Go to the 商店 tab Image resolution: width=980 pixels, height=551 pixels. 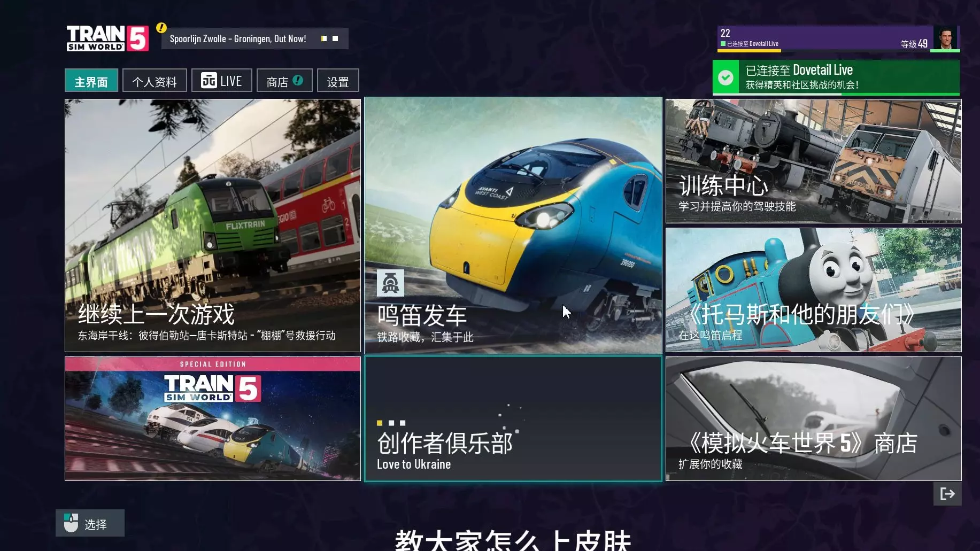pos(284,81)
